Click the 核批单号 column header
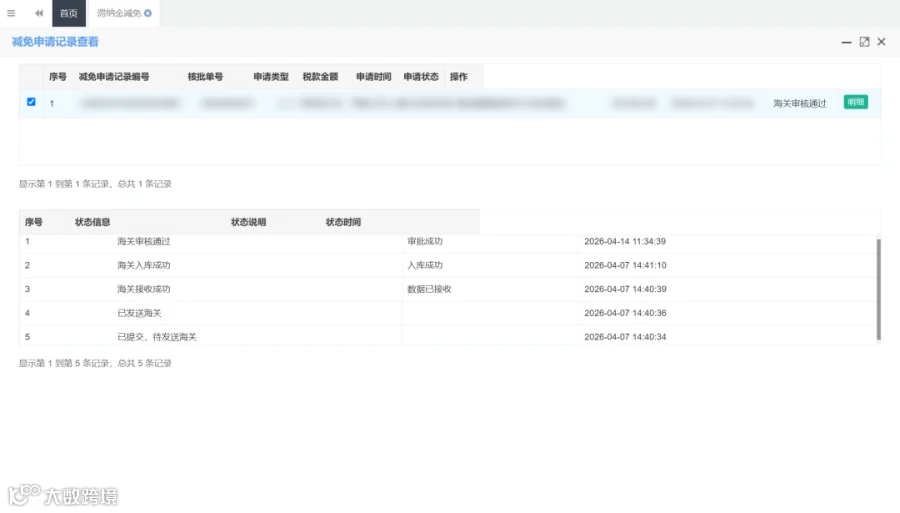The image size is (900, 513). pos(205,77)
